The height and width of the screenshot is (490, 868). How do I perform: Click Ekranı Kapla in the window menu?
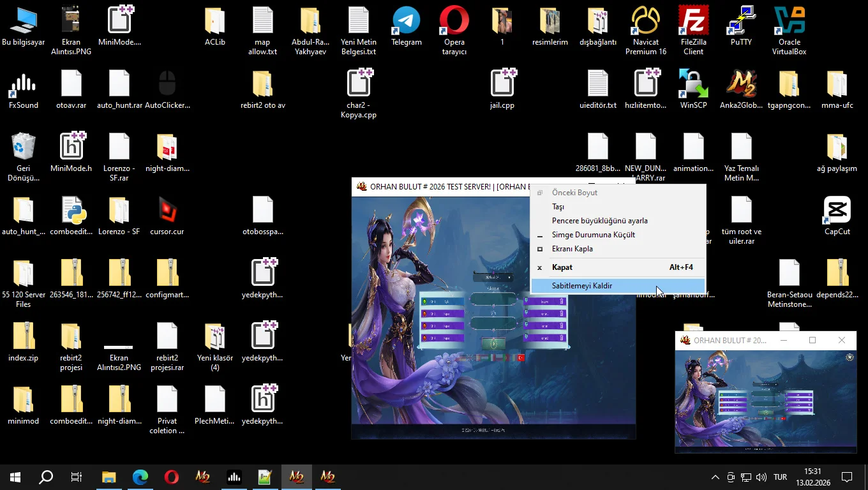tap(572, 249)
